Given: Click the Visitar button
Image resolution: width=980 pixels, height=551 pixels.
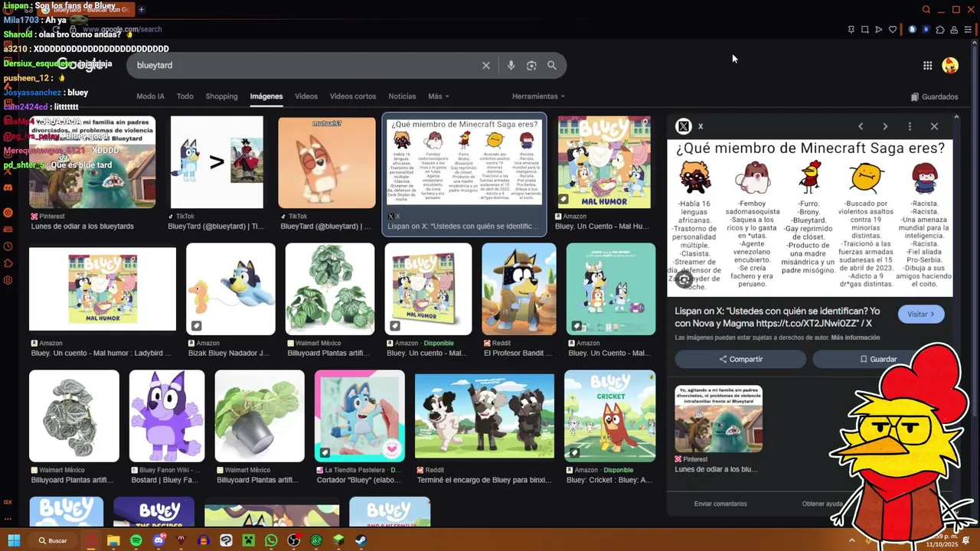Looking at the screenshot, I should point(921,315).
